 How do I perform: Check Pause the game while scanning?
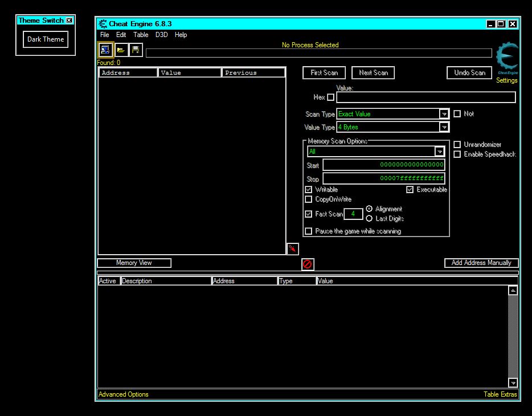308,231
